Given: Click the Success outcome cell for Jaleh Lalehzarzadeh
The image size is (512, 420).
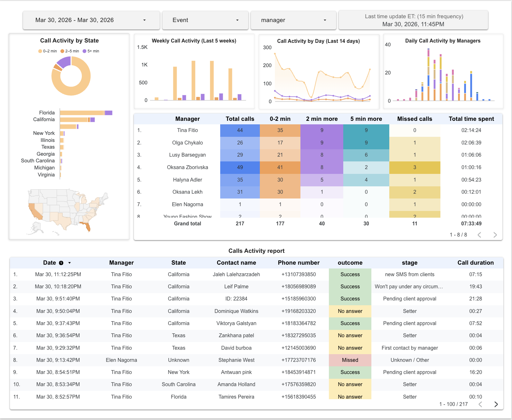Looking at the screenshot, I should (x=350, y=274).
